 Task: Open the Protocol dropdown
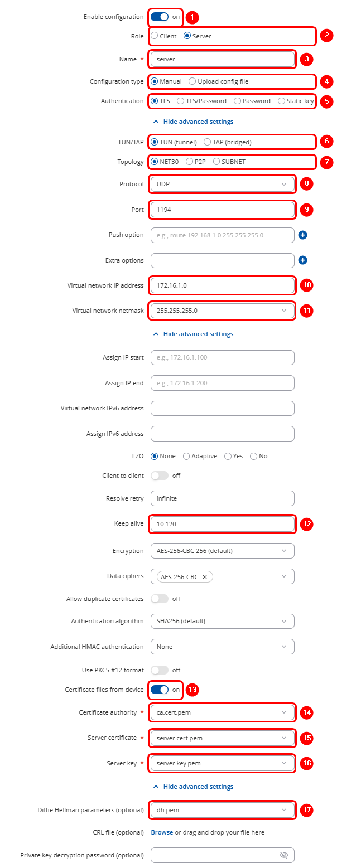222,184
